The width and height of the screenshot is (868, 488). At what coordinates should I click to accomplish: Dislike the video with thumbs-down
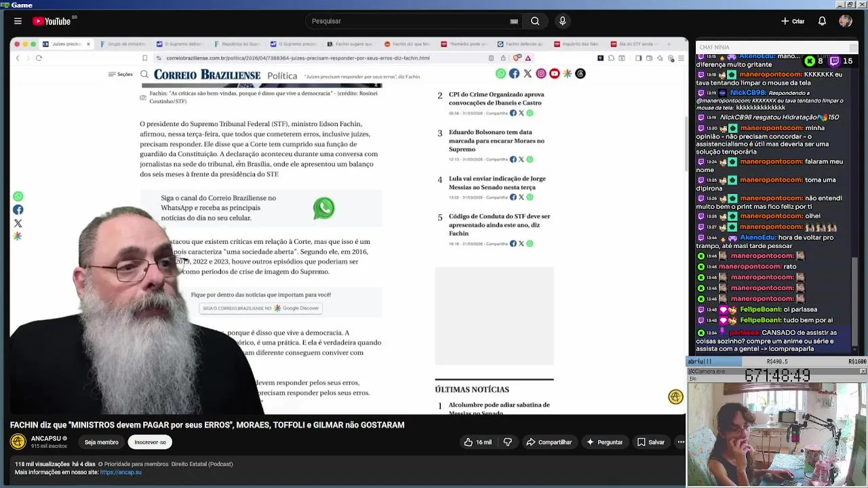coord(507,442)
